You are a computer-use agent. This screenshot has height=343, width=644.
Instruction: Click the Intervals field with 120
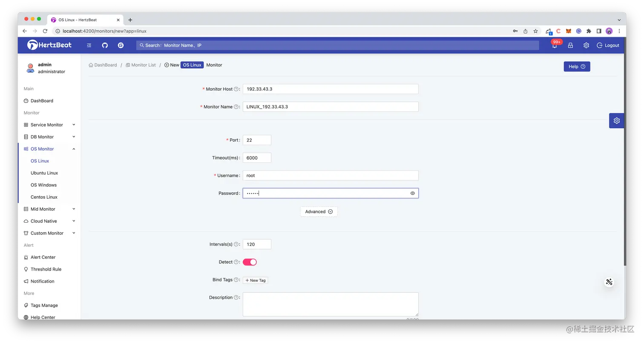tap(257, 244)
